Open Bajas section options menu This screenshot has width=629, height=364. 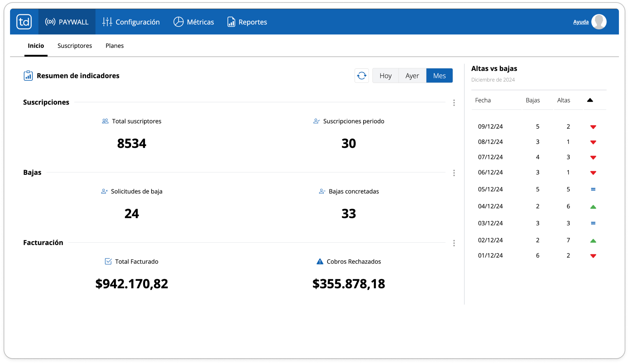[454, 173]
